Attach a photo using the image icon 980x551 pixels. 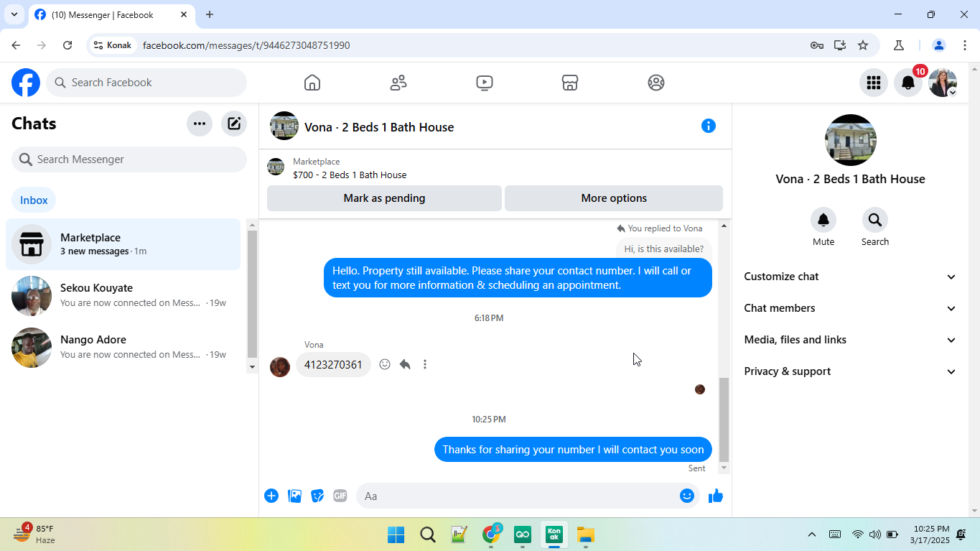tap(294, 496)
